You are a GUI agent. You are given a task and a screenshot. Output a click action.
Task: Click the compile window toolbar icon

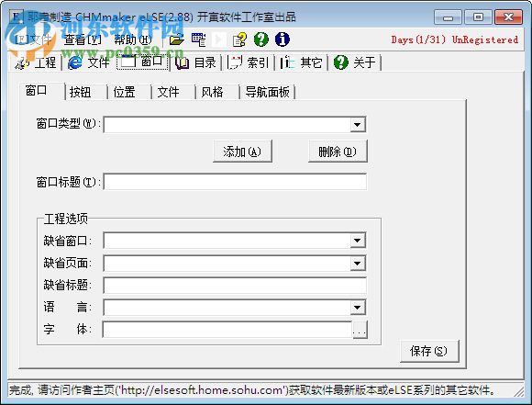198,39
